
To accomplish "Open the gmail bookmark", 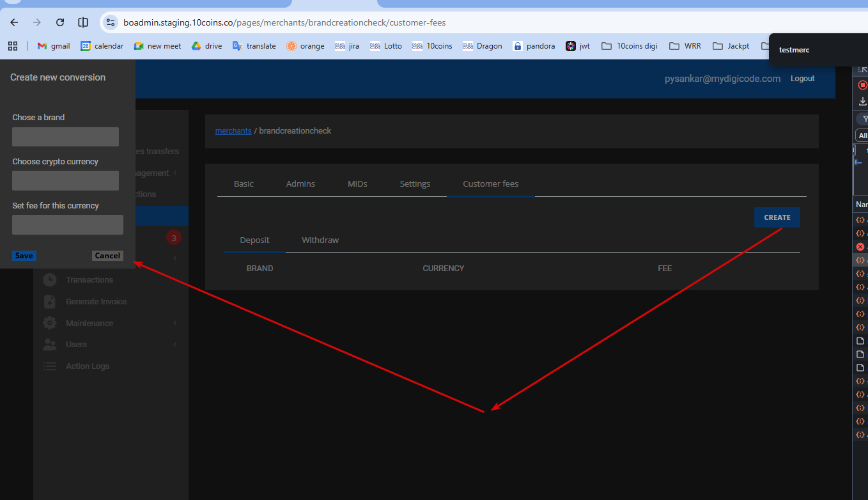I will tap(54, 46).
